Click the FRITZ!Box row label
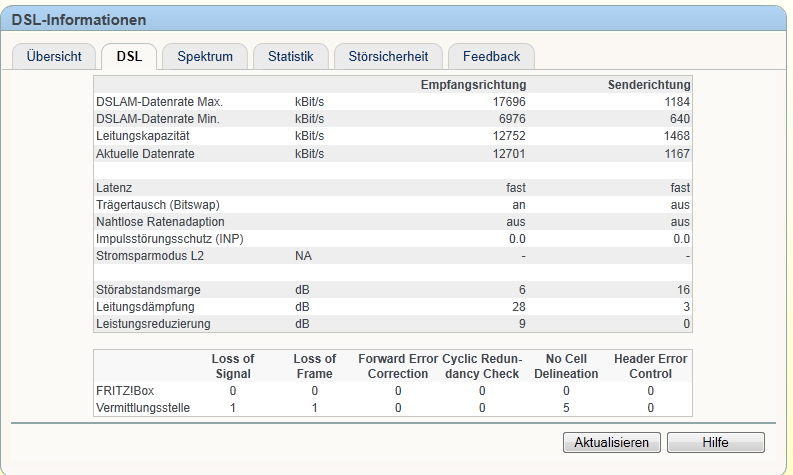This screenshot has width=793, height=475. pos(125,391)
